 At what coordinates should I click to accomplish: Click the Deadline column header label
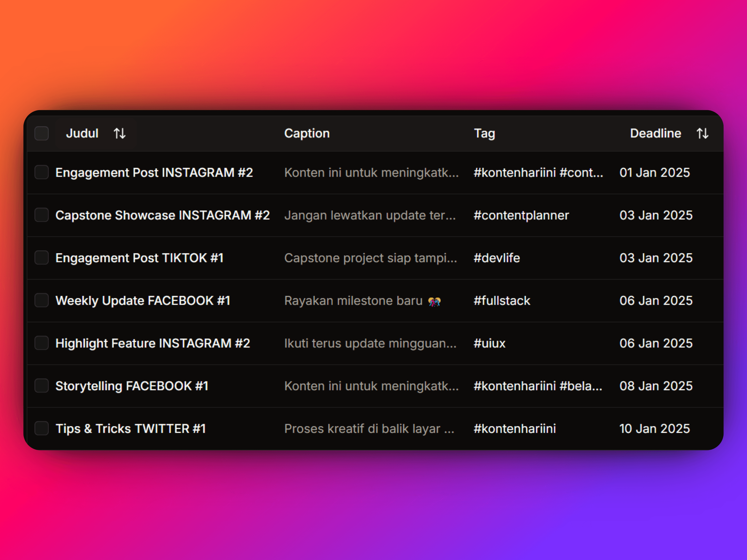(655, 133)
